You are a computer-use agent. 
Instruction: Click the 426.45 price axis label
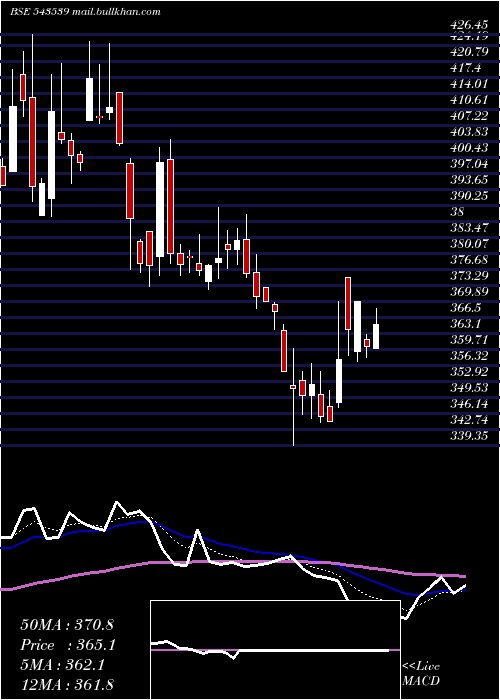[469, 26]
